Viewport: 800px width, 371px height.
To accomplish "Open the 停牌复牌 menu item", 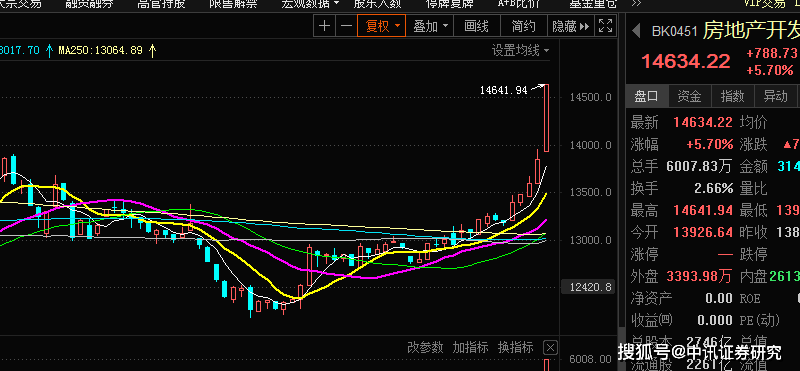I will tap(449, 5).
